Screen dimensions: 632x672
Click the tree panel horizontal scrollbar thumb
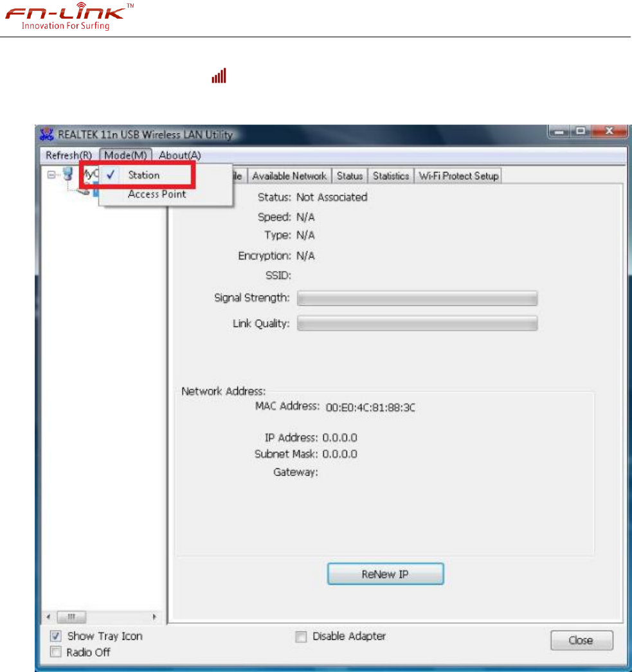pyautogui.click(x=71, y=617)
